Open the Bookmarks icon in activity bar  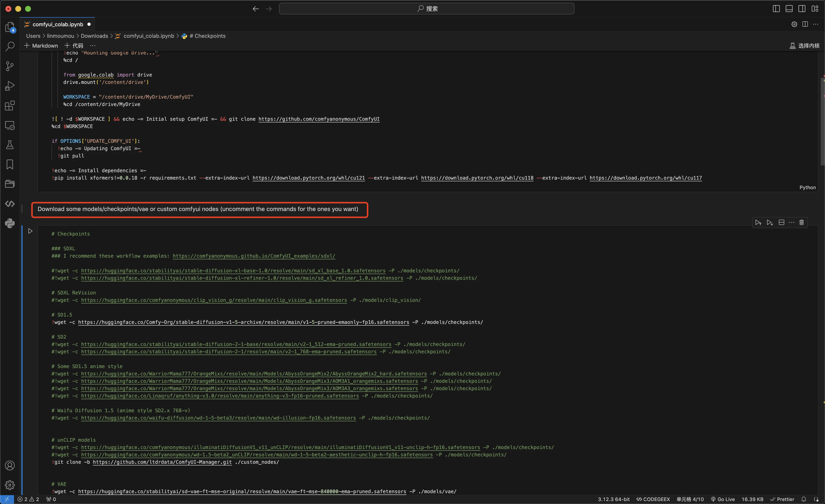[x=10, y=164]
